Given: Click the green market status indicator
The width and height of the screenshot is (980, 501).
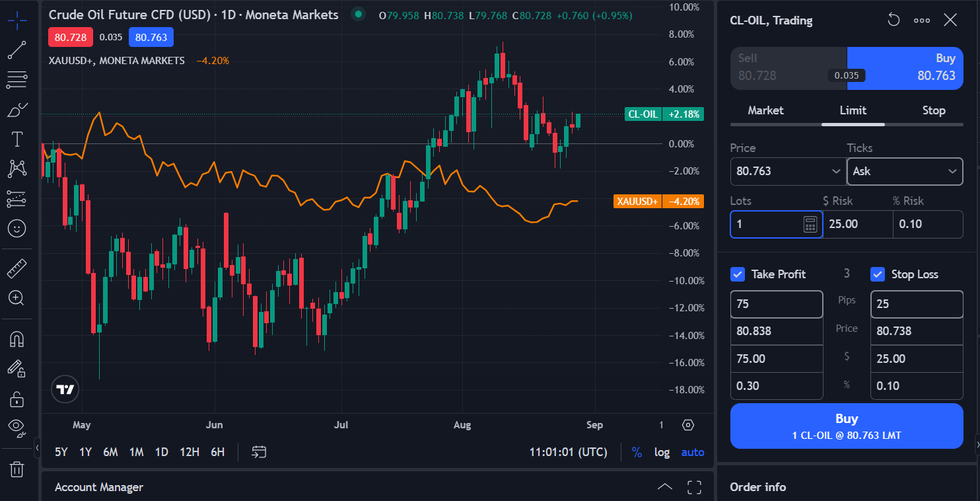Looking at the screenshot, I should 358,14.
